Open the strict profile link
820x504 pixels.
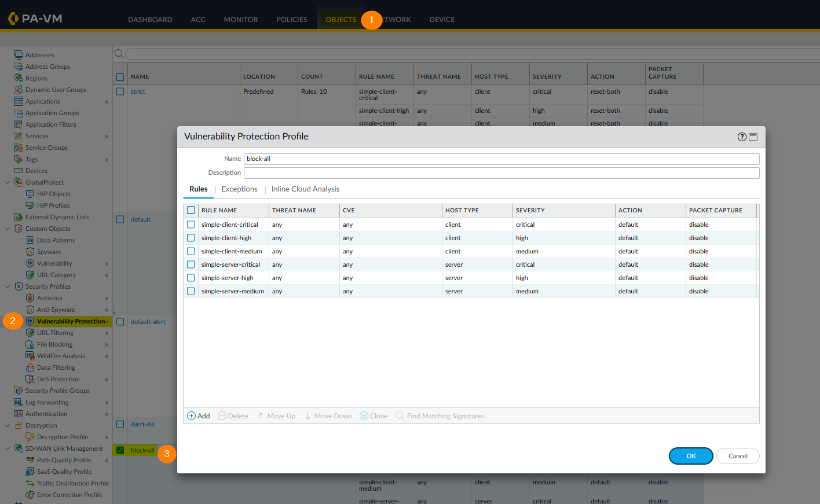(x=138, y=91)
